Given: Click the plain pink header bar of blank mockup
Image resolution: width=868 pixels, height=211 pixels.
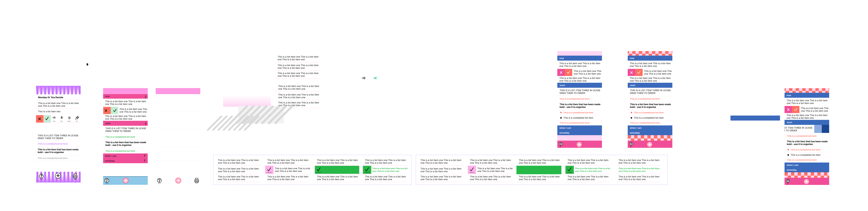Looking at the screenshot, I should pos(178,91).
